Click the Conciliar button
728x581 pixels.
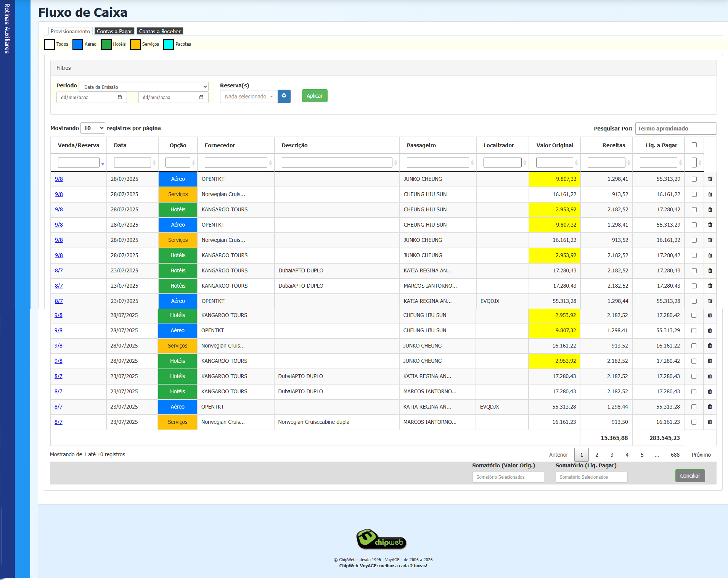(690, 476)
